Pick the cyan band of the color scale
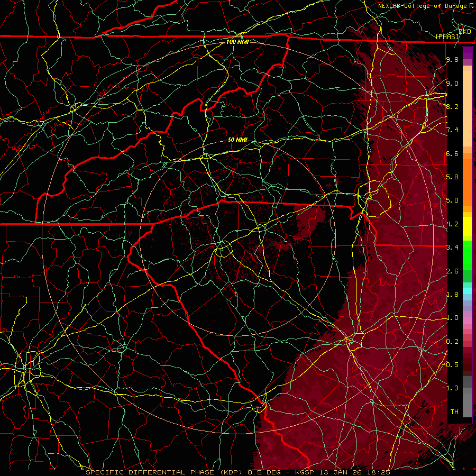Image resolution: width=476 pixels, height=476 pixels. pos(467,291)
